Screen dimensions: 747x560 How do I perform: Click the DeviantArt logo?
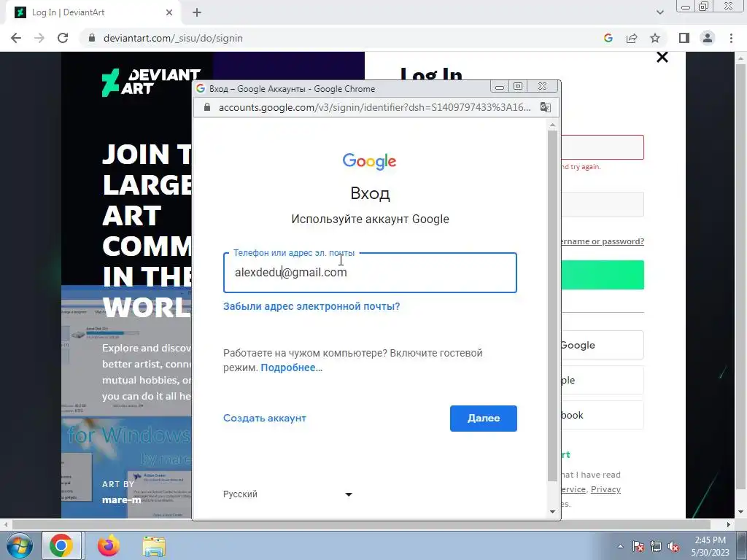[152, 82]
